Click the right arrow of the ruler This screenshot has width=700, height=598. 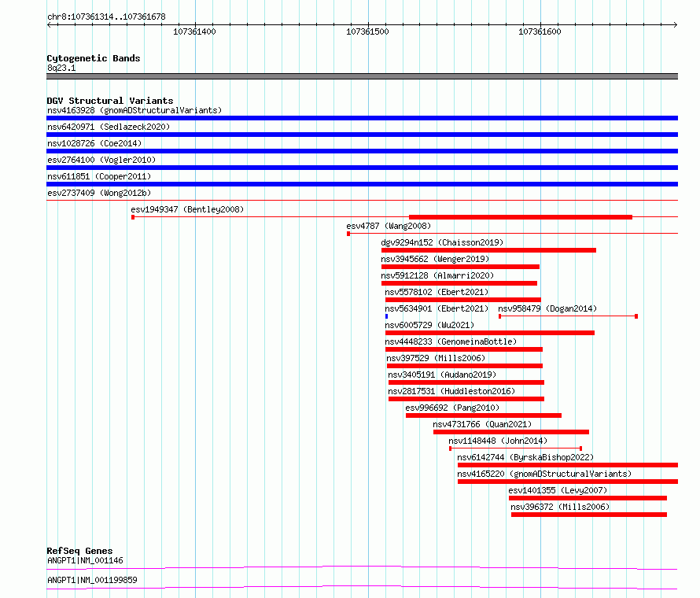[x=676, y=25]
